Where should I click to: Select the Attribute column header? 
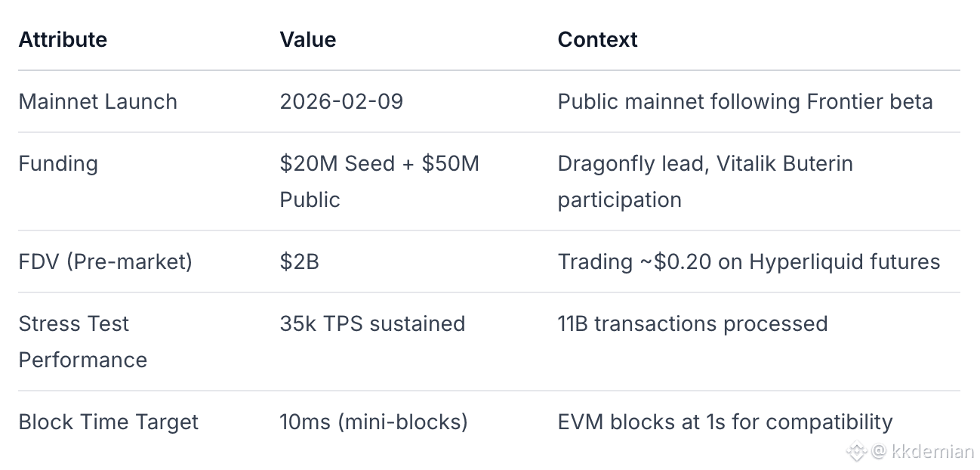pos(63,39)
